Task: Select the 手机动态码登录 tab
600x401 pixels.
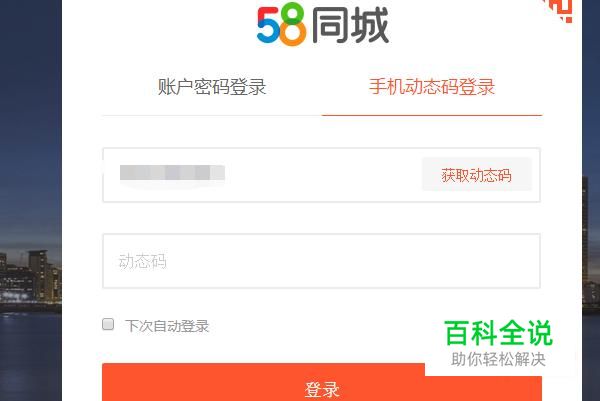Action: [432, 86]
